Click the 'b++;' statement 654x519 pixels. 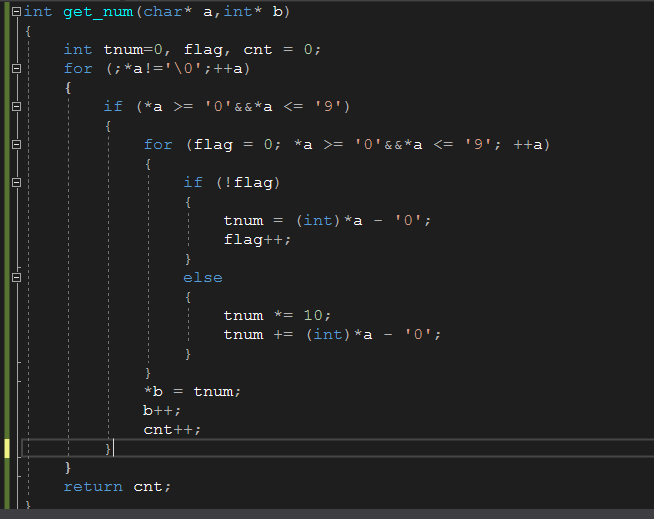162,411
